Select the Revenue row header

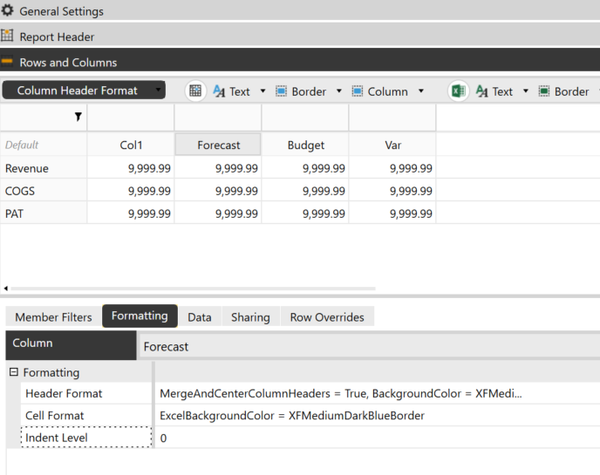(27, 169)
